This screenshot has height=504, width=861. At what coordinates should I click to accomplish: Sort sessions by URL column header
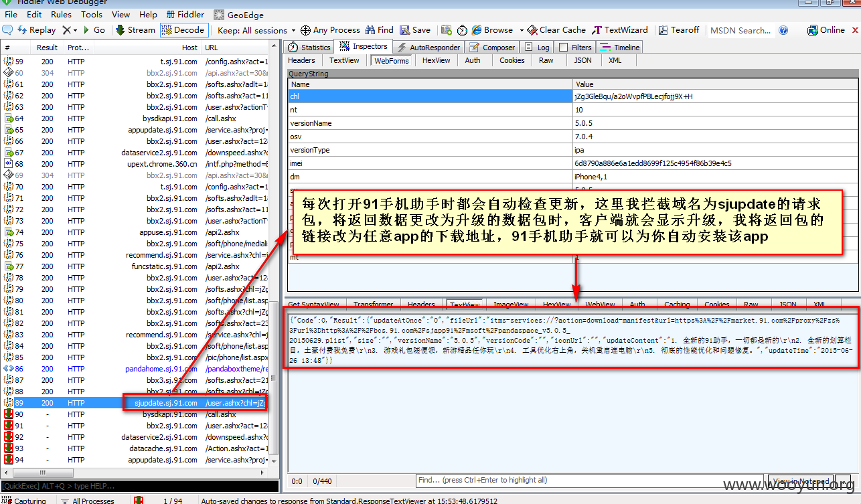point(235,48)
